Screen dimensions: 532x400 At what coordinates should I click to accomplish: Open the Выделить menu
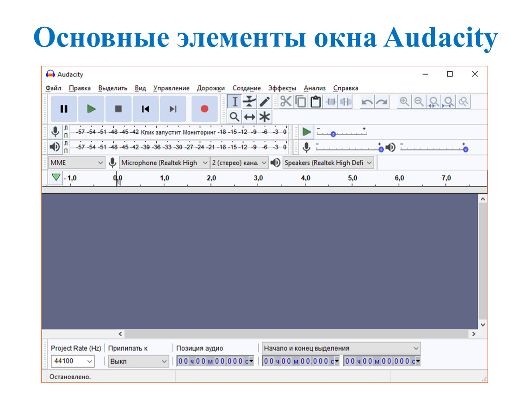coord(112,88)
